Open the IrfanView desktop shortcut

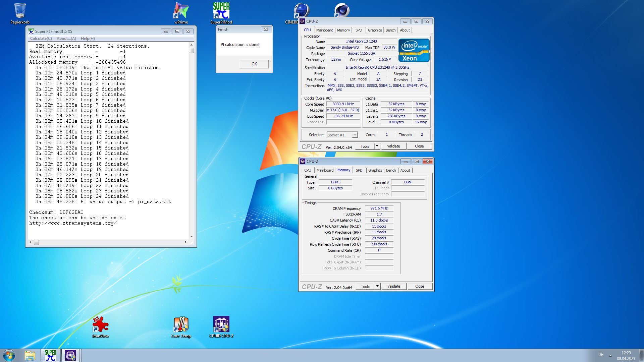(x=100, y=327)
